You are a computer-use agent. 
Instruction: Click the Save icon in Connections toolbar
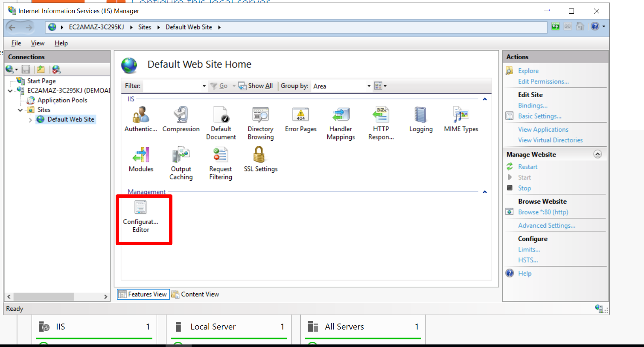coord(26,69)
